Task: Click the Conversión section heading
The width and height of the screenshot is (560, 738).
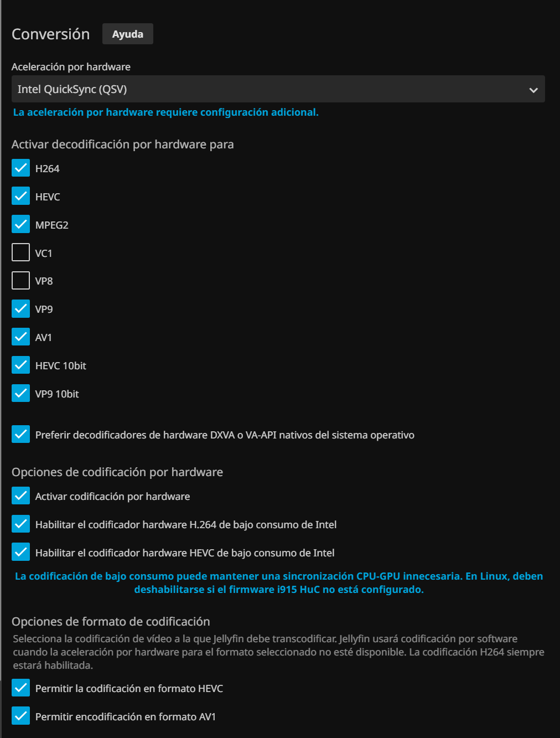Action: pos(51,34)
